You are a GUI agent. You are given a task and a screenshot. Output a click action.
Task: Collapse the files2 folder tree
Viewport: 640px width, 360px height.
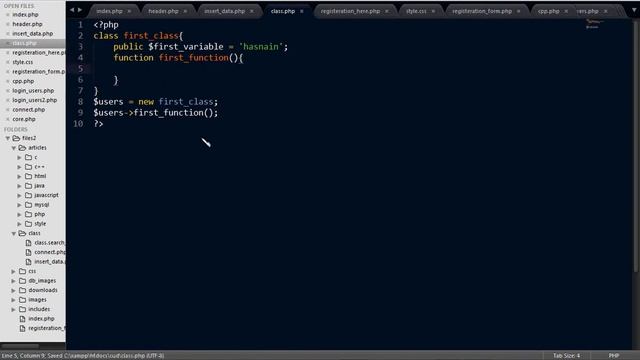point(8,138)
